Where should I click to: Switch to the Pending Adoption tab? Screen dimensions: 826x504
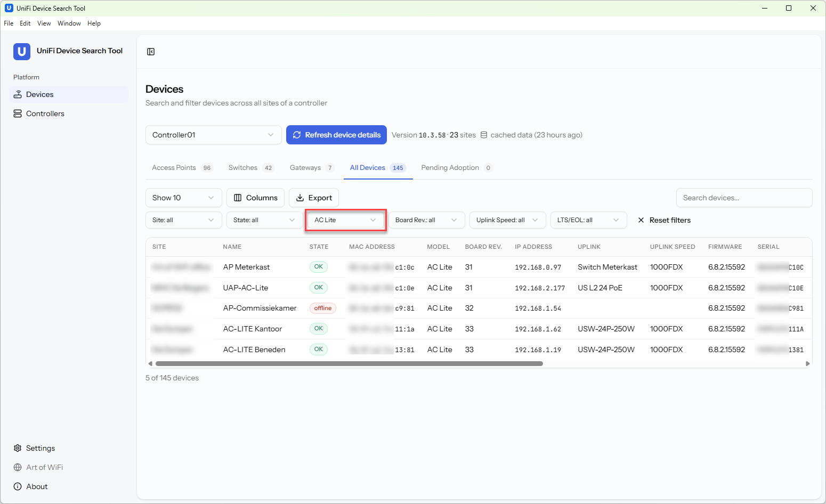[457, 168]
